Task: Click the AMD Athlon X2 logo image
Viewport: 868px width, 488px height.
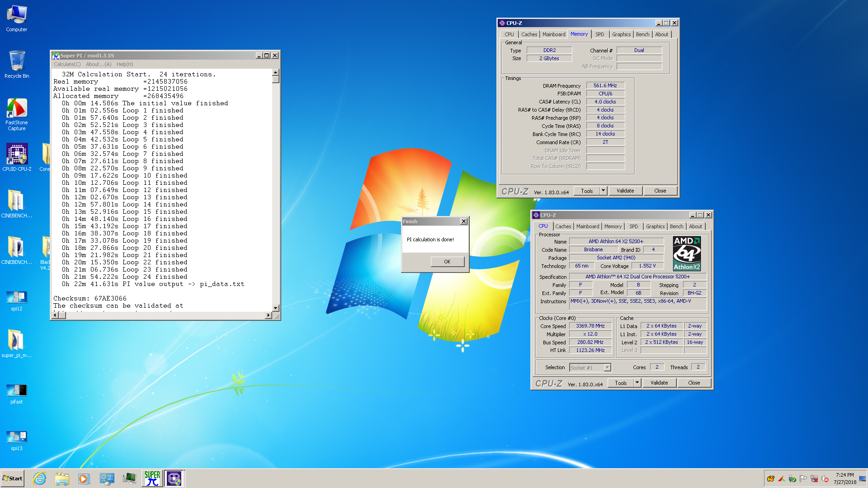Action: coord(687,253)
